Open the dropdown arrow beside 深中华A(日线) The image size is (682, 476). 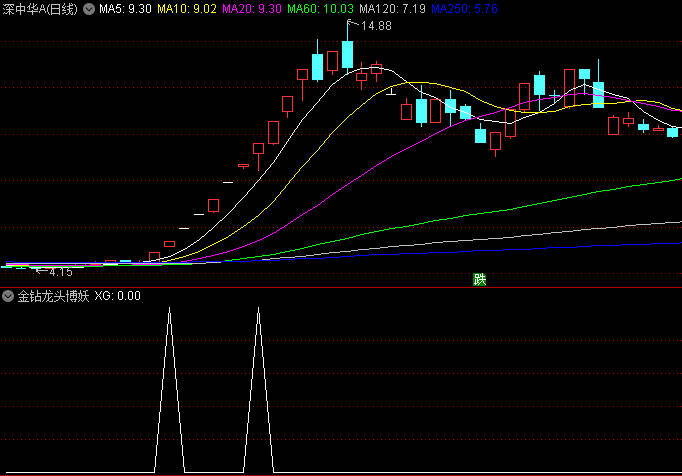pyautogui.click(x=90, y=8)
